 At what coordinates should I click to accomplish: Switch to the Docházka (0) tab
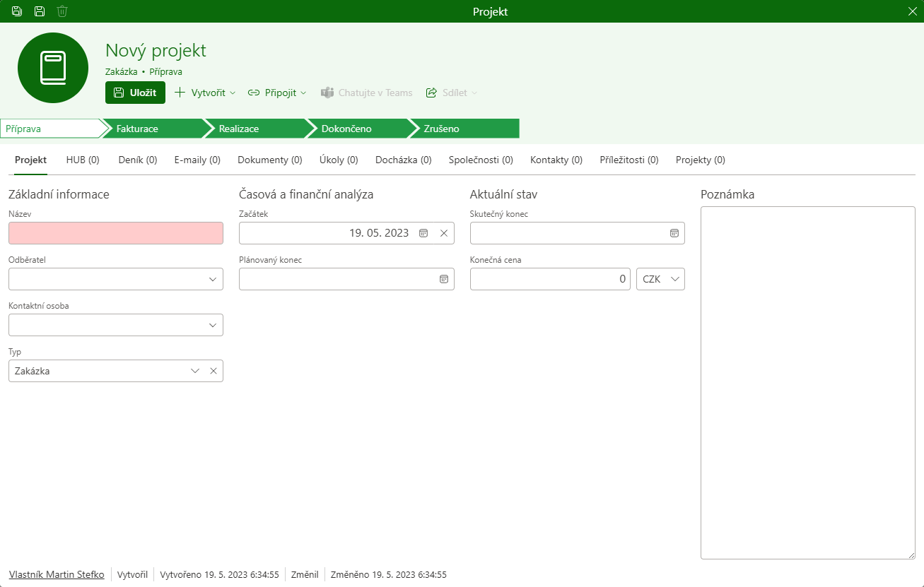tap(404, 160)
